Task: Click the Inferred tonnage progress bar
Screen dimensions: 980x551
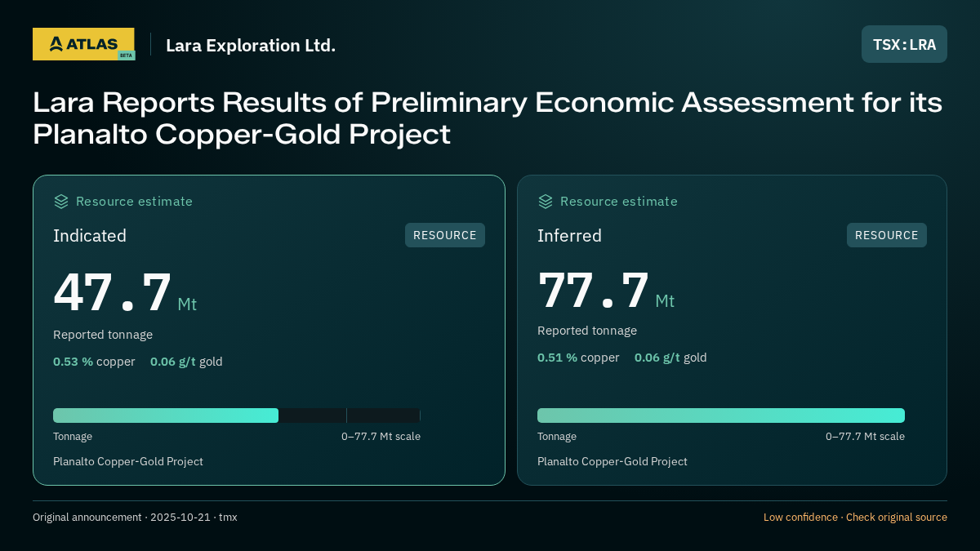Action: pos(721,415)
